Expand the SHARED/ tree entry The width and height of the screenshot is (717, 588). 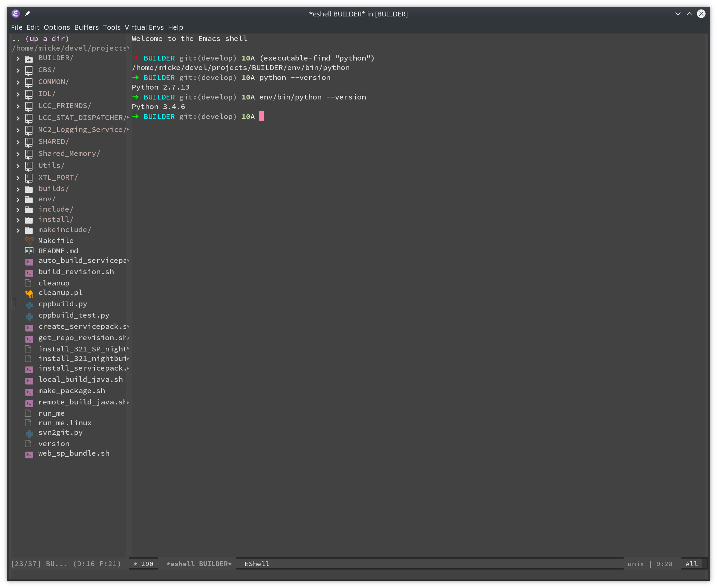pyautogui.click(x=18, y=142)
